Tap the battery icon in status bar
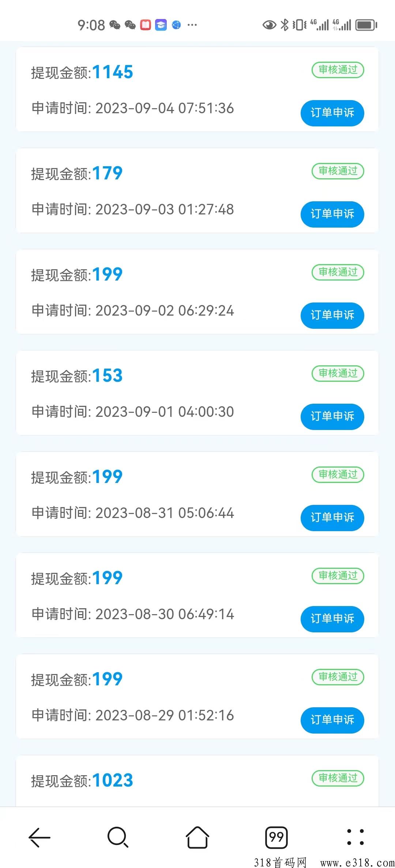This screenshot has height=868, width=395. [x=366, y=25]
